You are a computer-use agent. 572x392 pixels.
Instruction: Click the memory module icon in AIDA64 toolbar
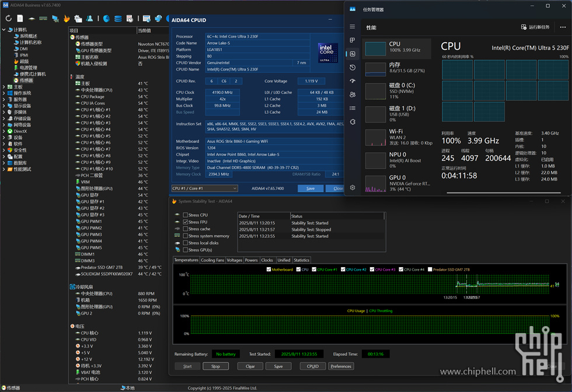click(43, 18)
